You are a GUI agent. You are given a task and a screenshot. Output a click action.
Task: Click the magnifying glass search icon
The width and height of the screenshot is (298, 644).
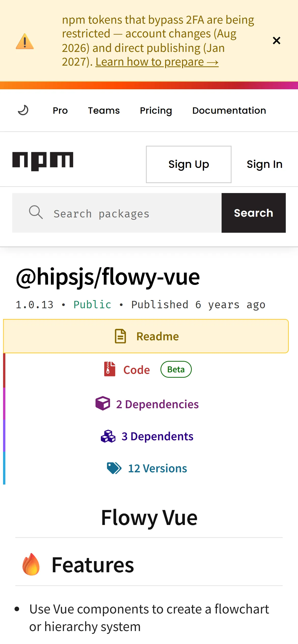pos(36,212)
